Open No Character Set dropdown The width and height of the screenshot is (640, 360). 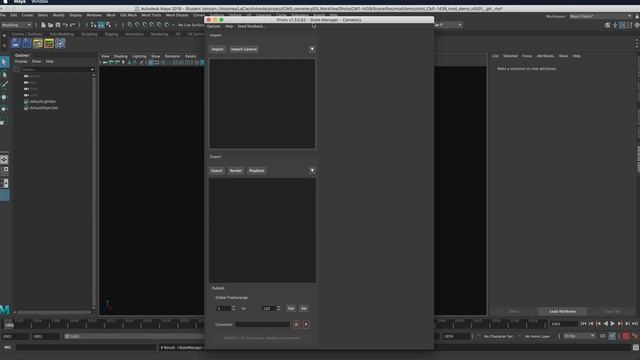coord(498,336)
